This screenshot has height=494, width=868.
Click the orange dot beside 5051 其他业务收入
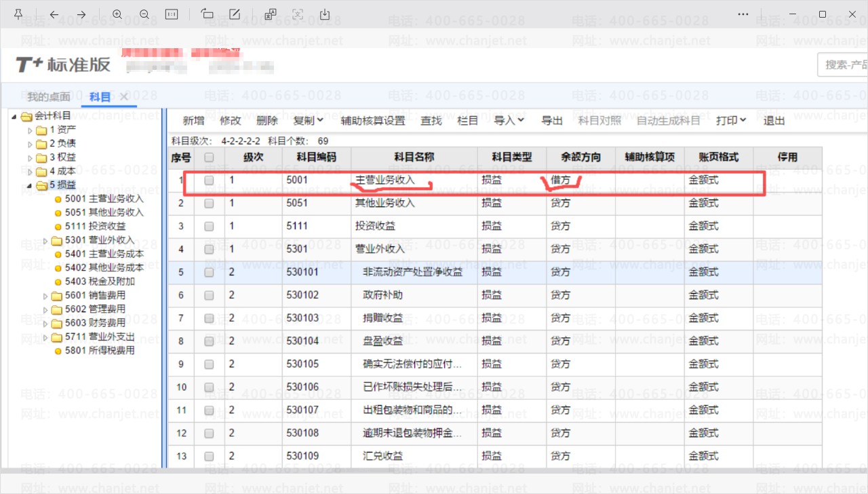tap(58, 213)
